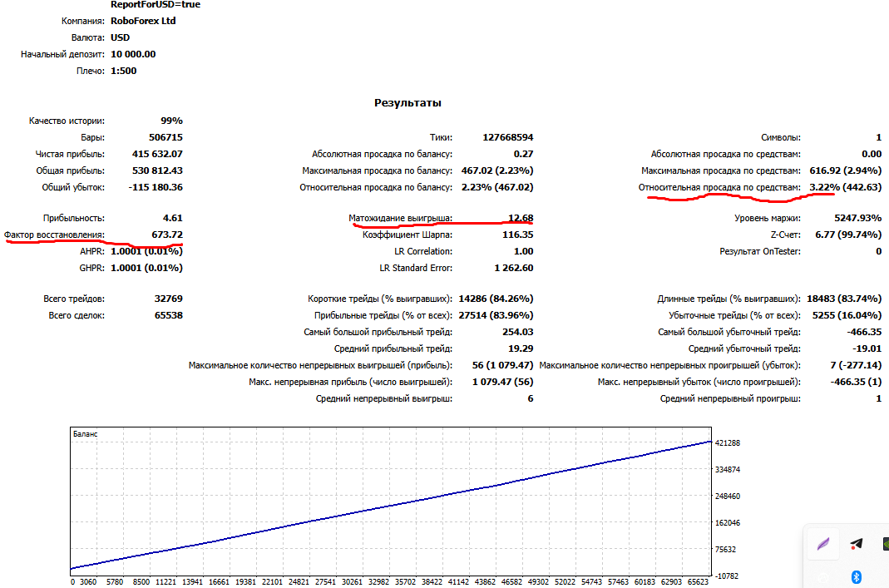Click the equity relative drawdown 3.22% (442.63)
This screenshot has height=588, width=889.
(846, 187)
